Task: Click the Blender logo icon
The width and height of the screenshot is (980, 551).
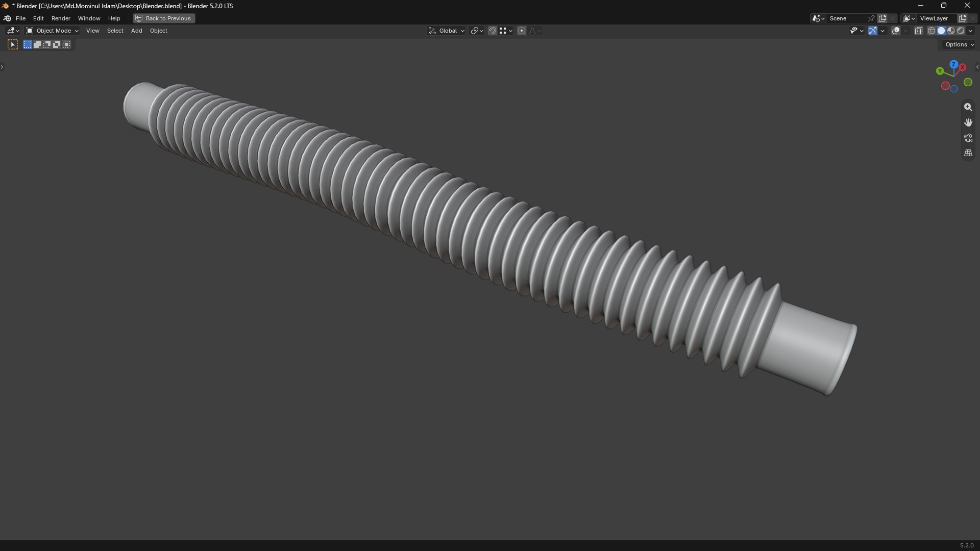Action: [7, 18]
